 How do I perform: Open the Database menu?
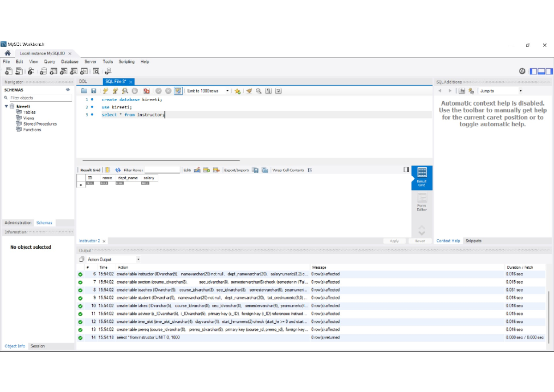[x=70, y=61]
